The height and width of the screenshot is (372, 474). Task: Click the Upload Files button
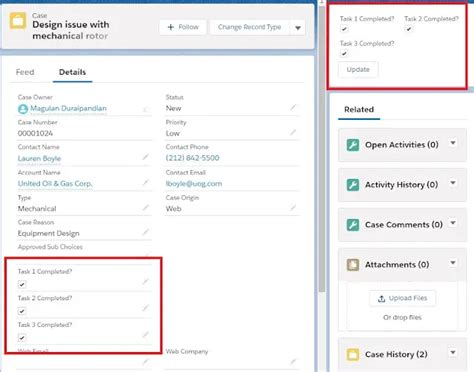click(x=402, y=298)
